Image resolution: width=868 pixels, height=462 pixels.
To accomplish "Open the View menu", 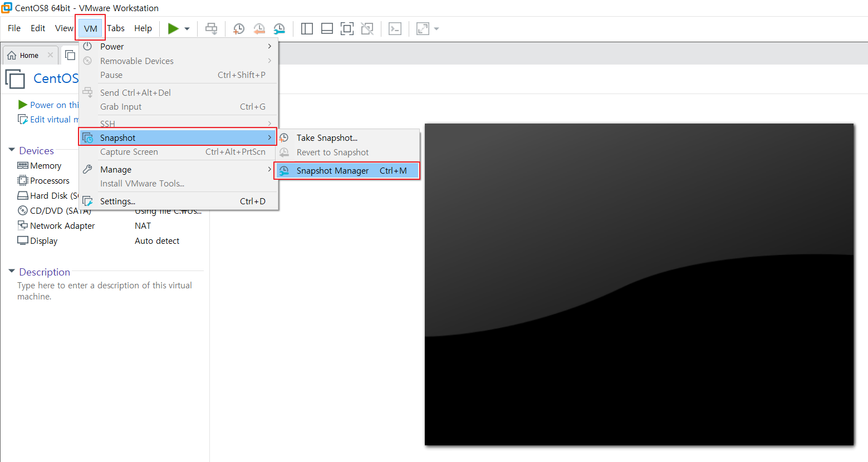I will point(64,28).
